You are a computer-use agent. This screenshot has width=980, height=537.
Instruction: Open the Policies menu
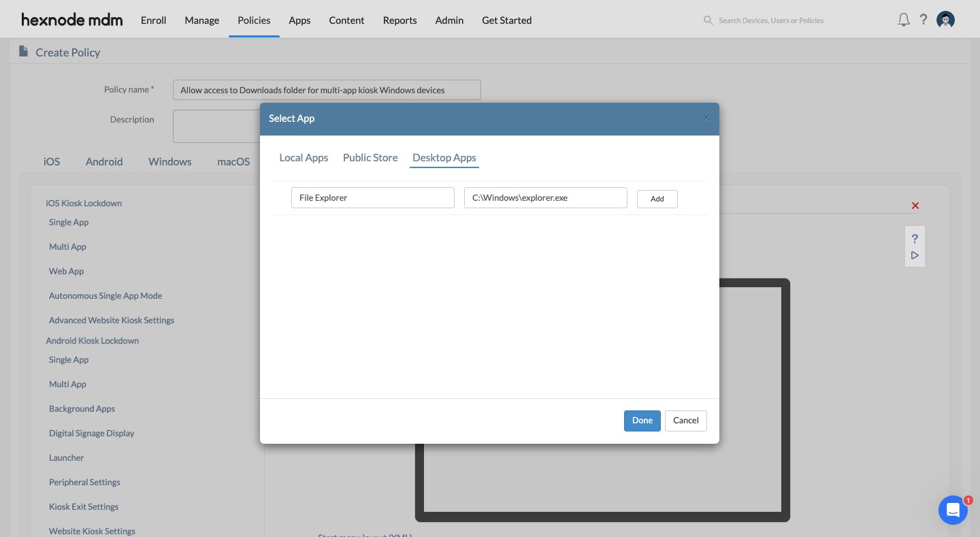[x=254, y=20]
